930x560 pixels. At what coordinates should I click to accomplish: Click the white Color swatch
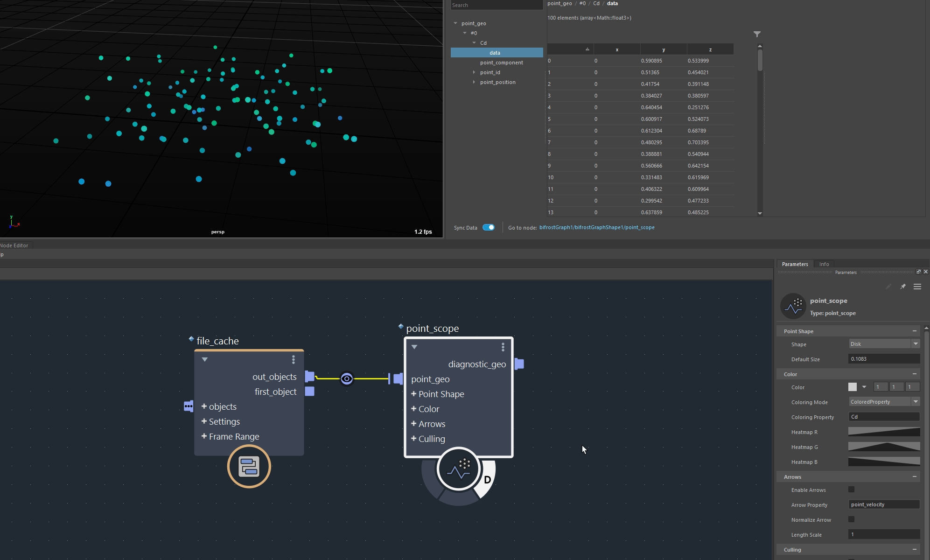(852, 387)
